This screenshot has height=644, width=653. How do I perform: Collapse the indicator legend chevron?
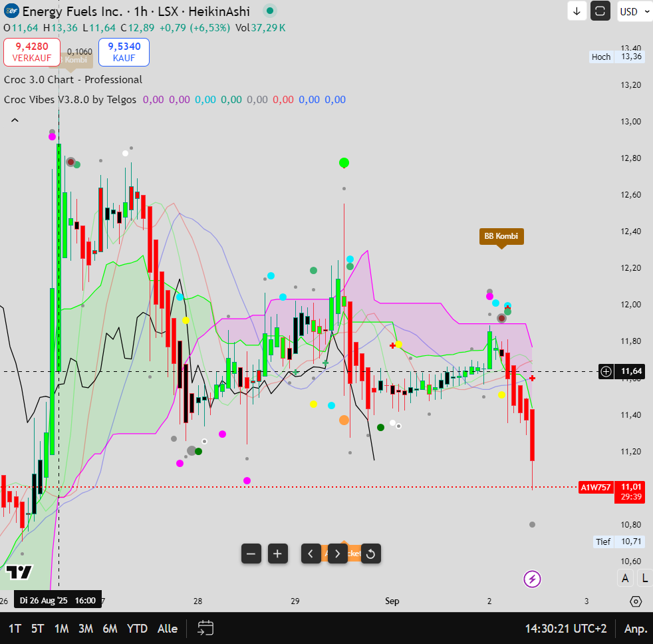point(15,120)
